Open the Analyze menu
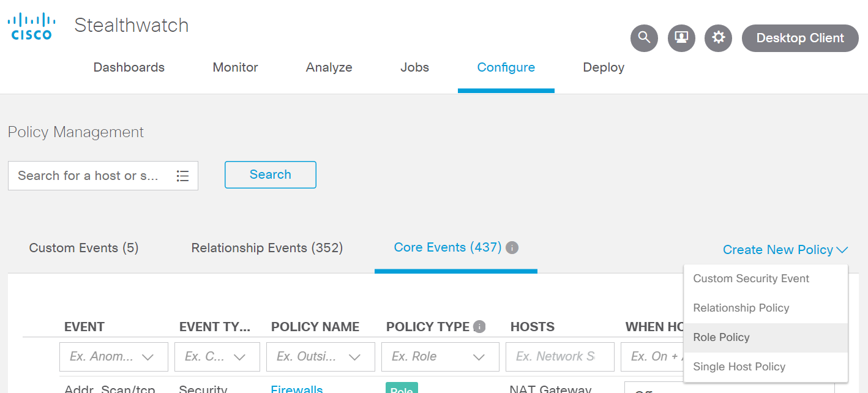 point(329,67)
